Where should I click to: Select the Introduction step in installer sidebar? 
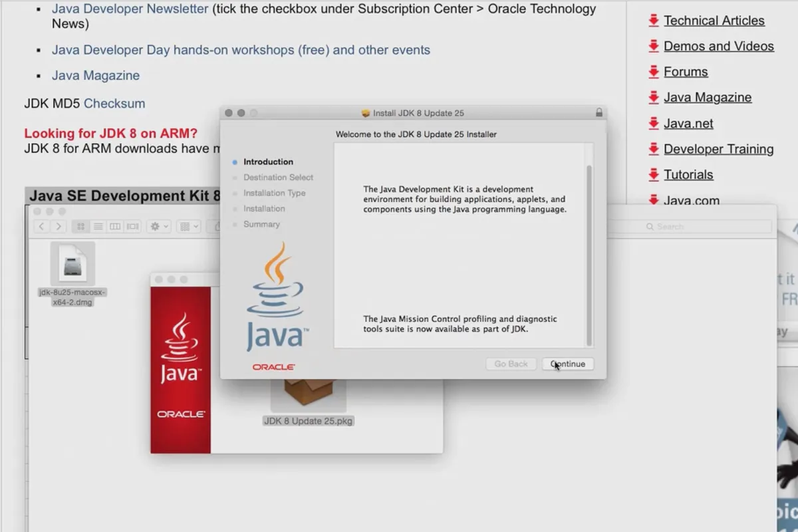[268, 162]
